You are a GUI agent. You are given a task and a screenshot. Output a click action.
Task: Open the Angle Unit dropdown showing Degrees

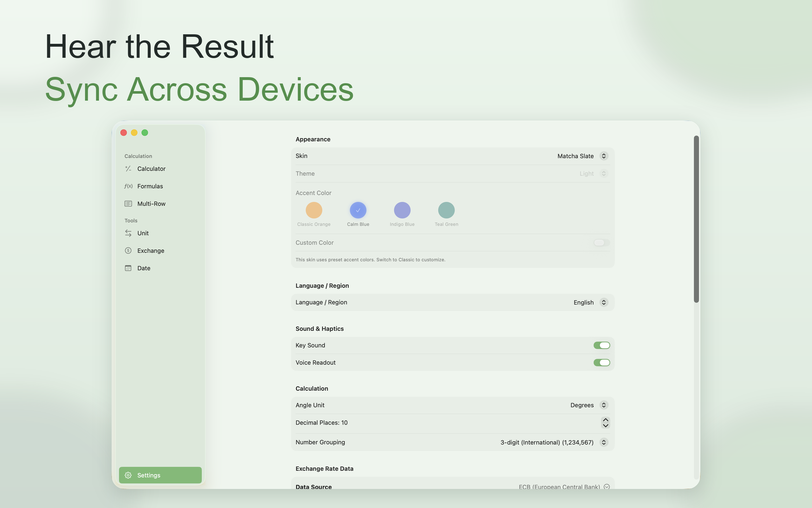click(x=589, y=405)
